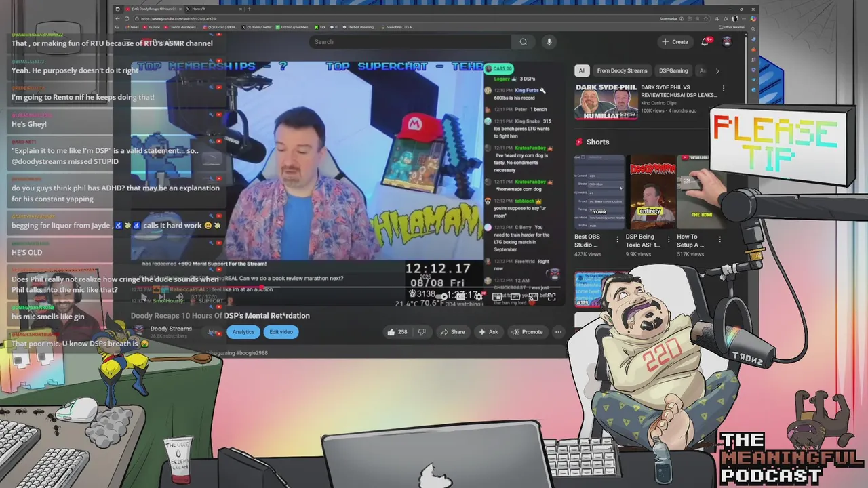This screenshot has height=488, width=868.
Task: Open options for Best OBS Studio short
Action: [x=617, y=239]
